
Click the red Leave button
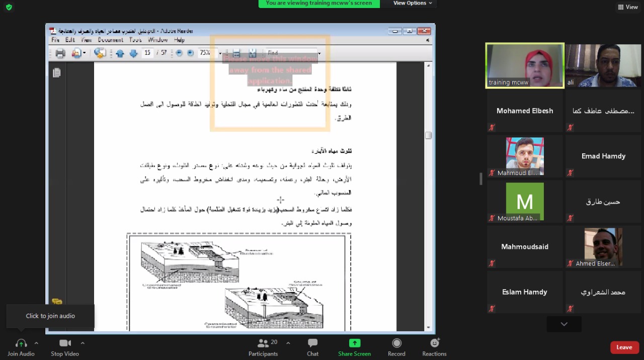(x=624, y=347)
